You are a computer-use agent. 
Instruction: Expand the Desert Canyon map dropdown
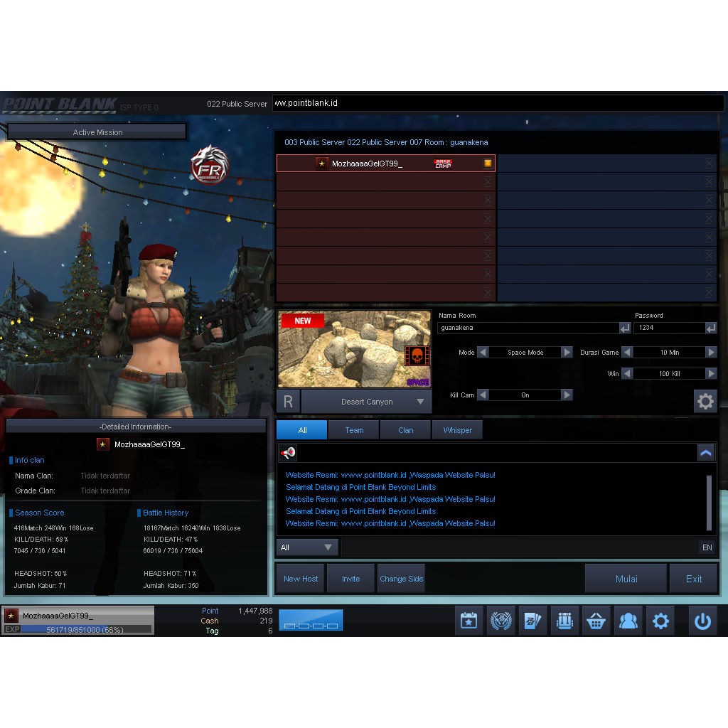click(420, 402)
